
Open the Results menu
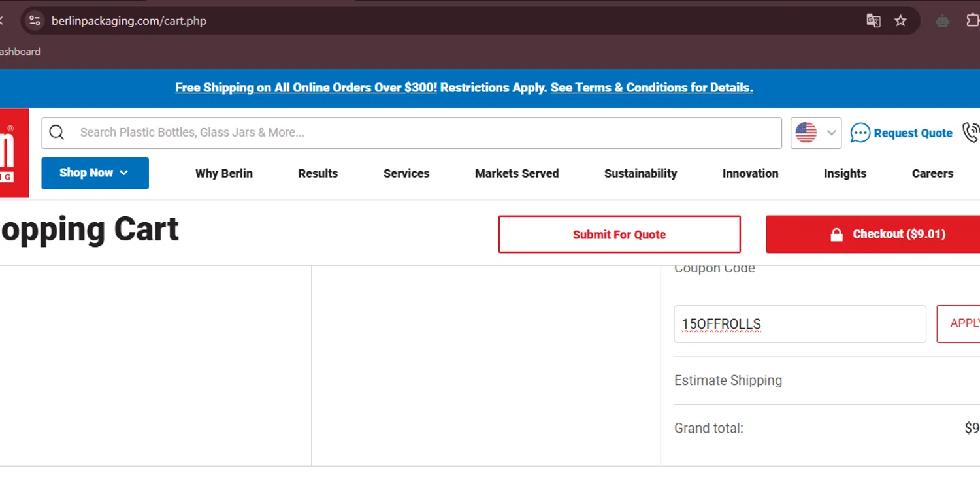click(x=318, y=173)
